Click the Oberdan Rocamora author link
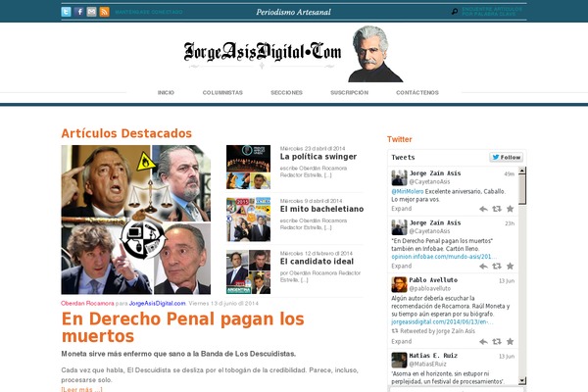Screen dimensions: 588x392 pos(87,303)
